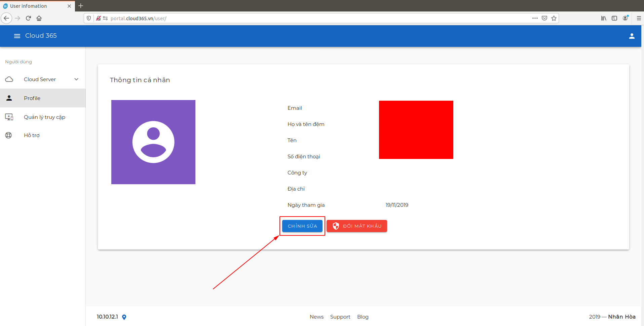Click the 10.10.12.1 IP address text
The height and width of the screenshot is (326, 644).
[107, 317]
